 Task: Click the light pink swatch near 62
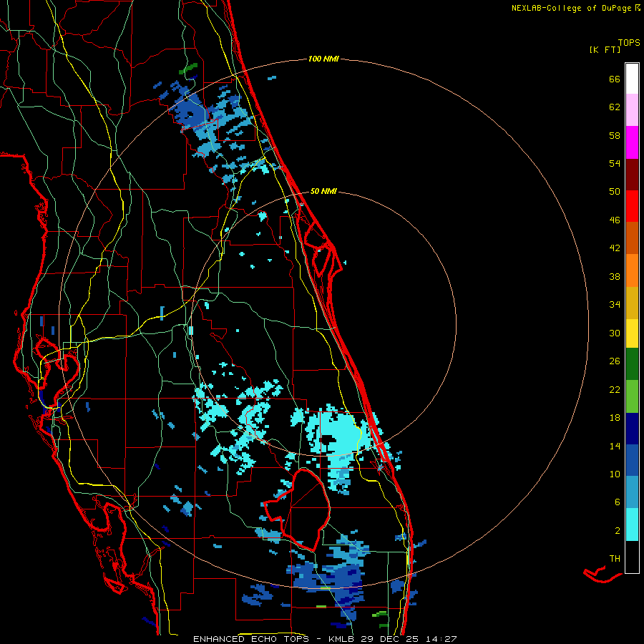632,109
